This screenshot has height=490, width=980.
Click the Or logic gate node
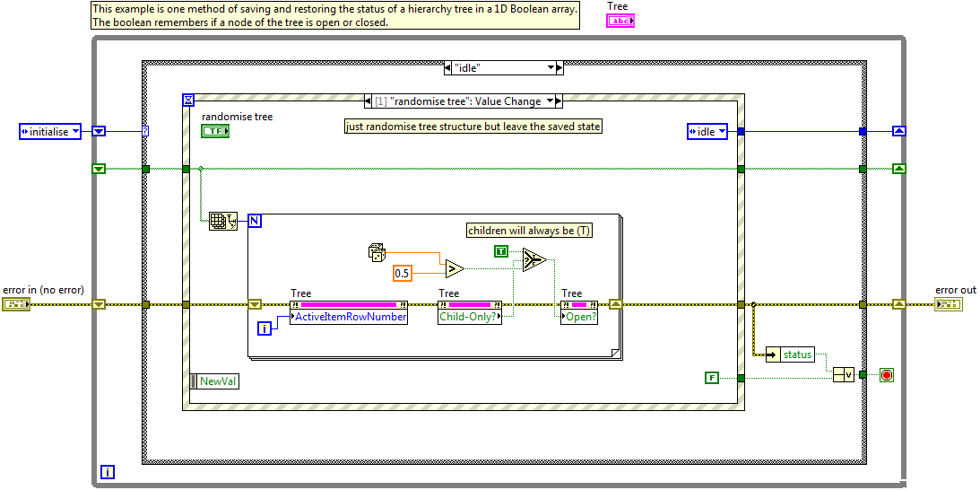tap(842, 375)
